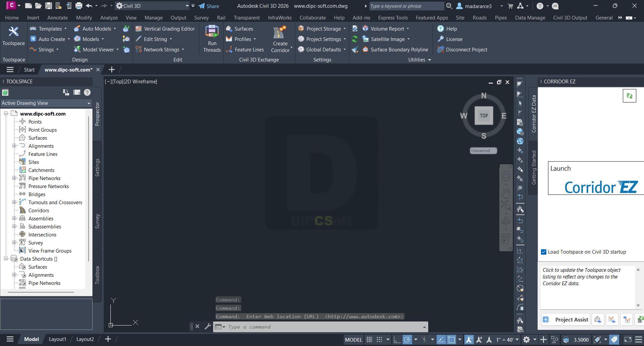
Task: Click the Autodesk App Store cart icon
Action: [x=510, y=6]
